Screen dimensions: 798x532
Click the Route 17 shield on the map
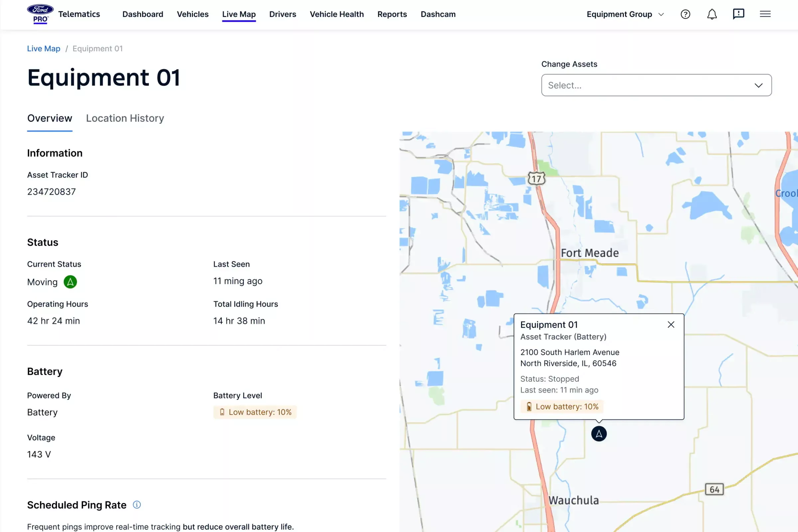536,179
